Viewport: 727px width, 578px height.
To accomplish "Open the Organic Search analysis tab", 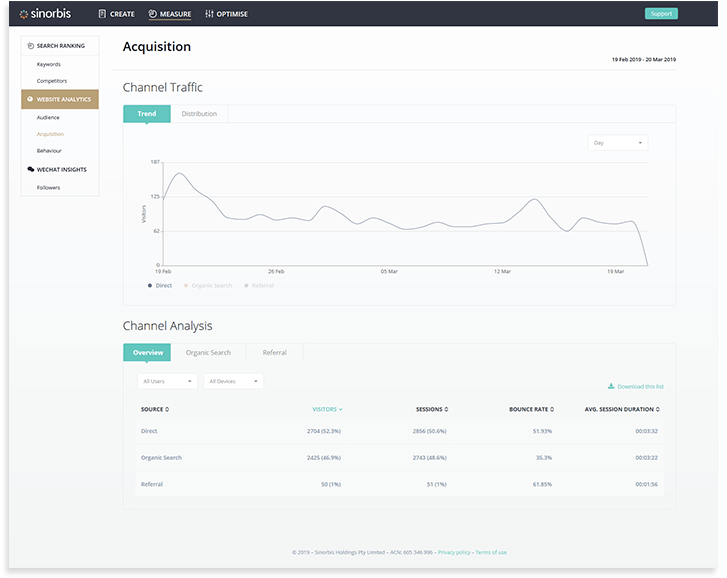I will coord(208,352).
